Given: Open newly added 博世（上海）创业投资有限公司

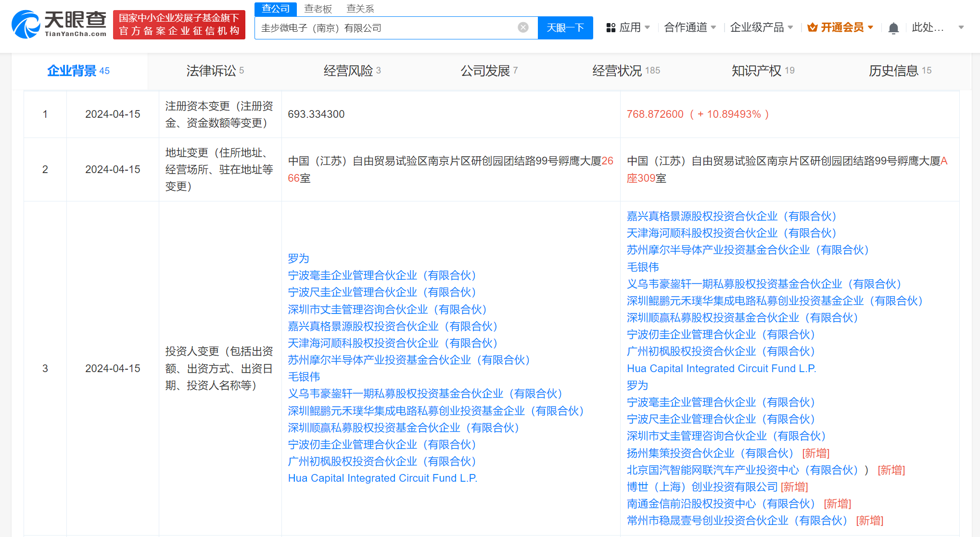Looking at the screenshot, I should pos(702,487).
